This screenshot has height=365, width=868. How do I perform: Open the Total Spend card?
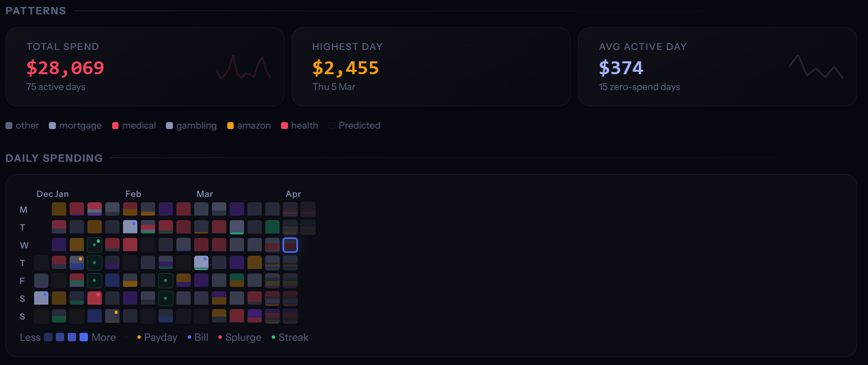(145, 66)
